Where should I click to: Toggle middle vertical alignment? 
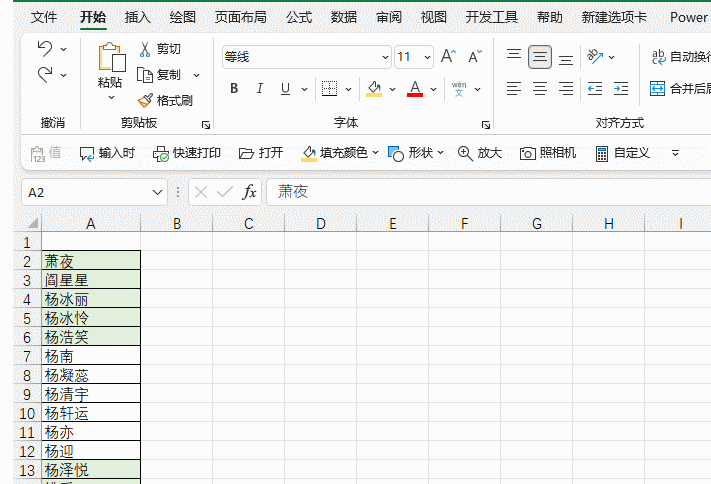(x=540, y=57)
